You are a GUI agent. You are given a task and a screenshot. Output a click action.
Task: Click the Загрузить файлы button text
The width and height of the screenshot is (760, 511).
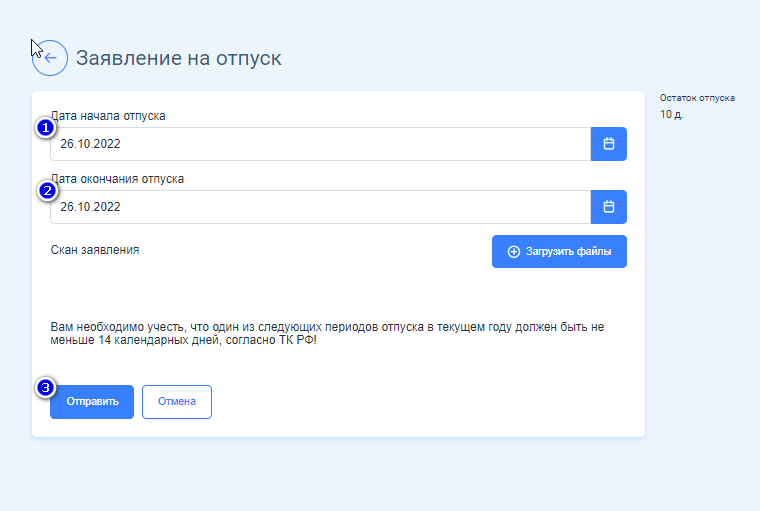(x=568, y=252)
